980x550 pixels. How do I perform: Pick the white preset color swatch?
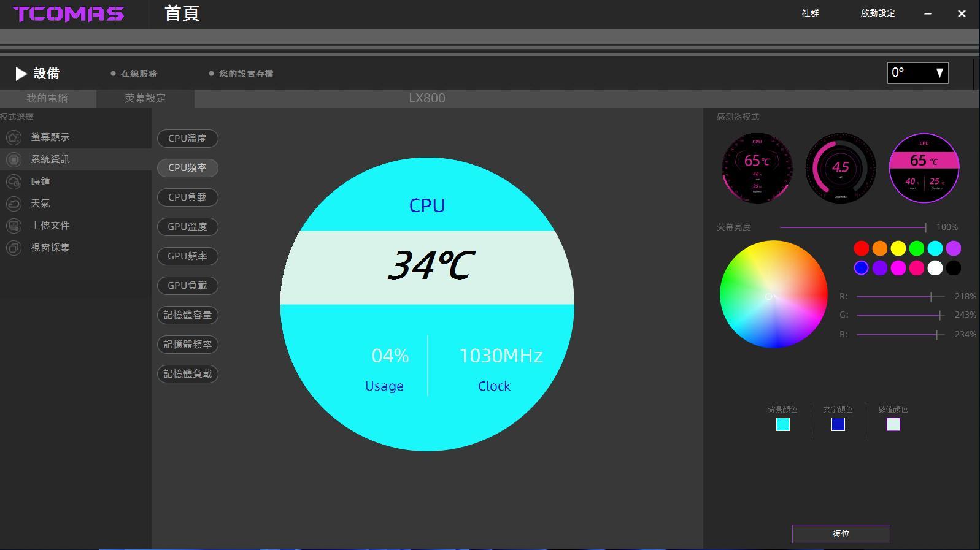pos(935,268)
